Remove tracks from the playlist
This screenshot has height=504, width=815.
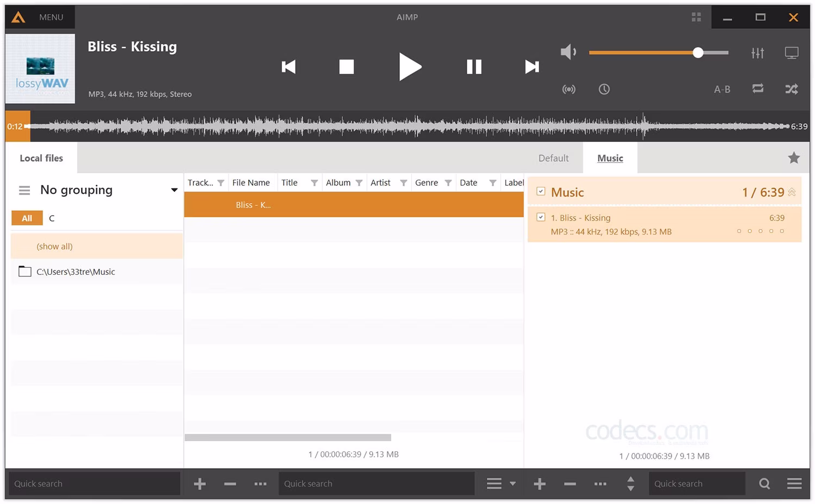click(570, 483)
